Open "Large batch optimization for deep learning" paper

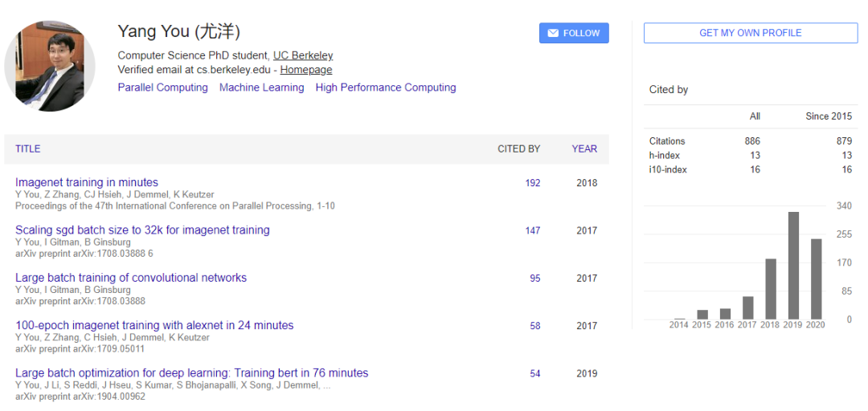point(191,372)
